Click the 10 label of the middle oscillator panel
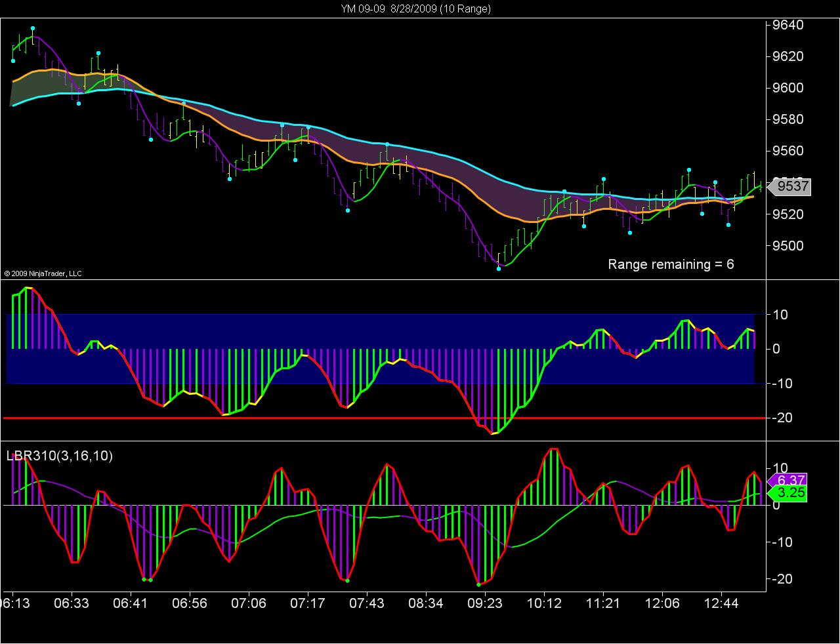 780,315
